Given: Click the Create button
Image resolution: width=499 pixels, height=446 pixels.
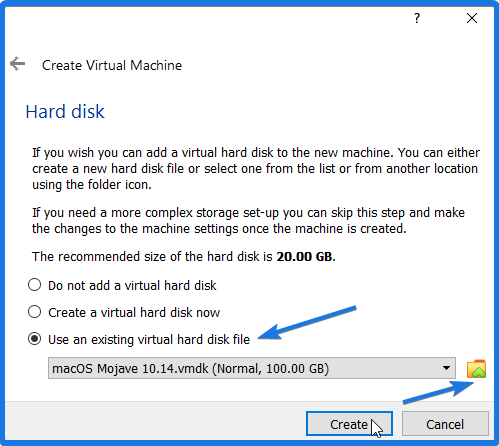Looking at the screenshot, I should 349,424.
